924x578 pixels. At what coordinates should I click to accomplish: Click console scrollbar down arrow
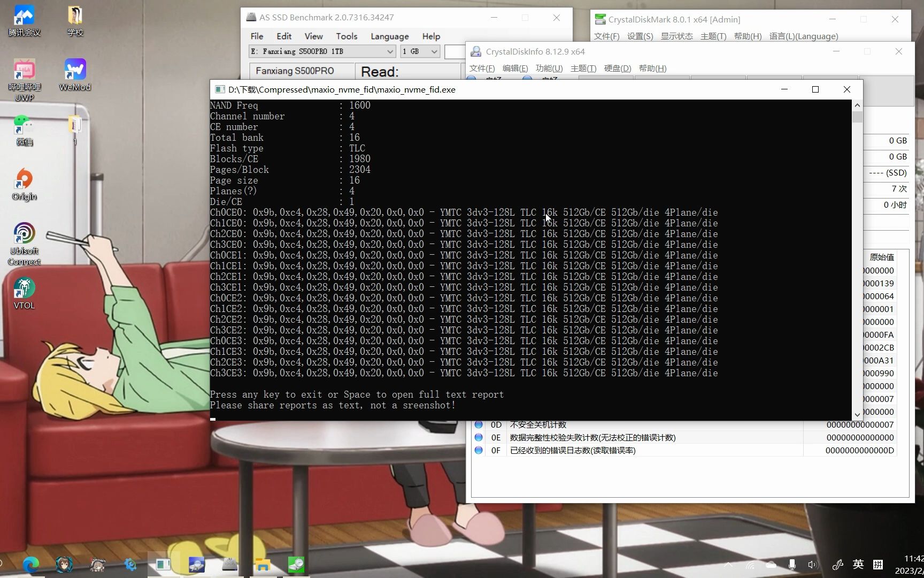857,414
